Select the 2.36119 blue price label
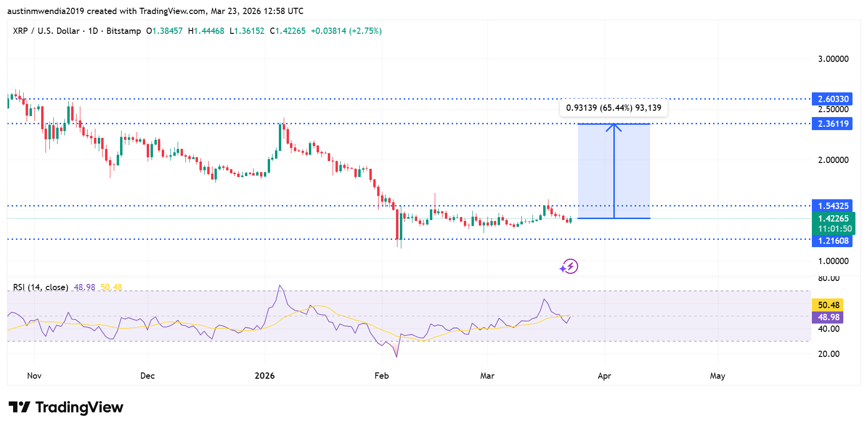The width and height of the screenshot is (868, 429). 832,124
